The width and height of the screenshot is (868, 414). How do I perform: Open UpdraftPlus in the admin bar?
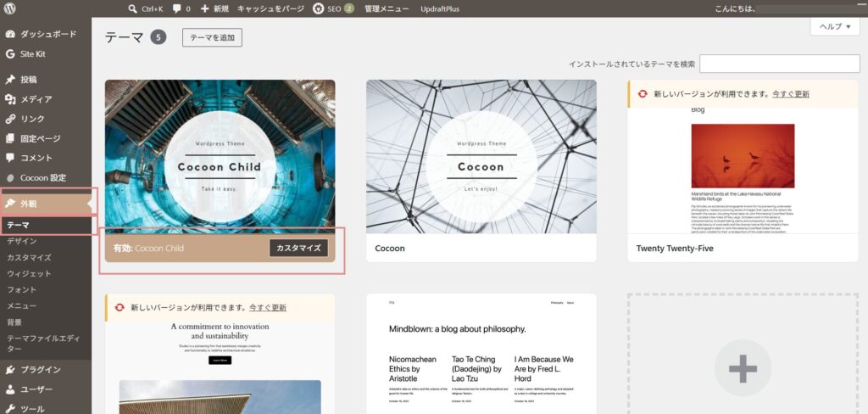440,8
